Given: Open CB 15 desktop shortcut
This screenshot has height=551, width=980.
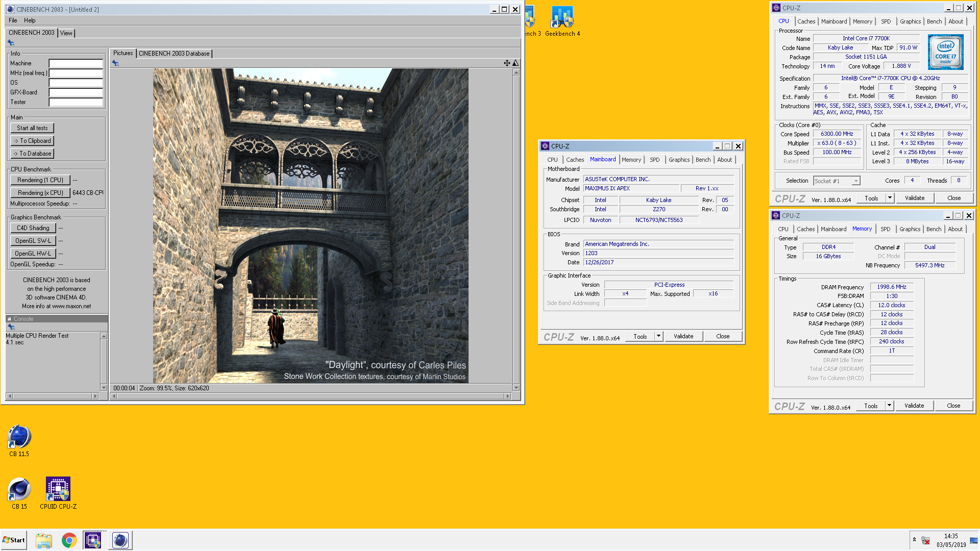Looking at the screenshot, I should pyautogui.click(x=19, y=493).
